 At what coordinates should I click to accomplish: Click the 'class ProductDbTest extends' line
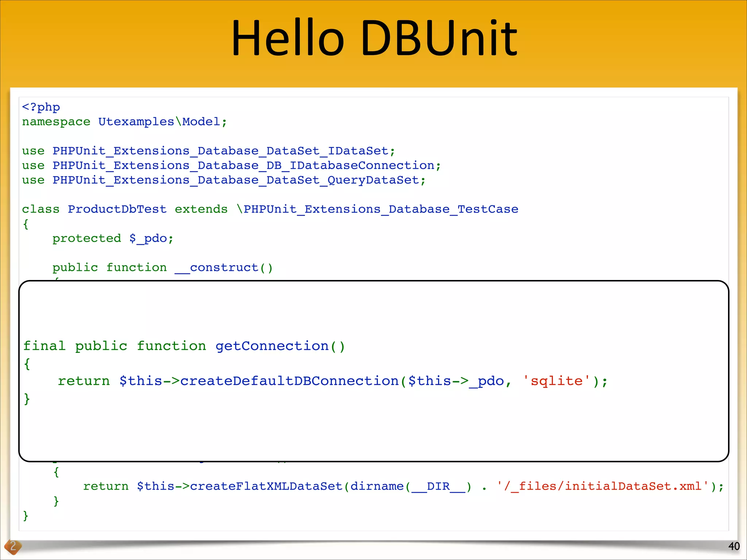pos(270,209)
